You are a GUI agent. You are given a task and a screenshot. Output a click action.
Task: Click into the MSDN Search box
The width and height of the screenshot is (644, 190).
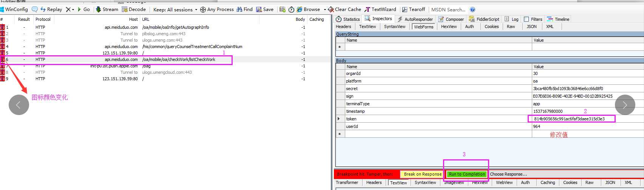pyautogui.click(x=448, y=9)
